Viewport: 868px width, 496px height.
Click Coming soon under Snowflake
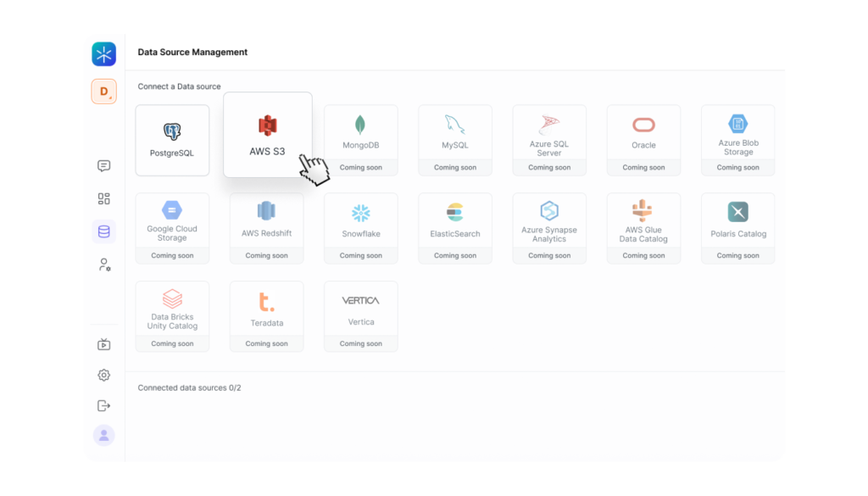pos(361,255)
